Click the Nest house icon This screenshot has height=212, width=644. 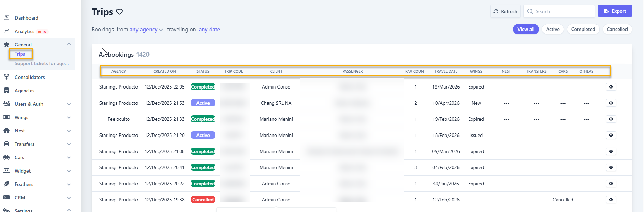click(7, 131)
